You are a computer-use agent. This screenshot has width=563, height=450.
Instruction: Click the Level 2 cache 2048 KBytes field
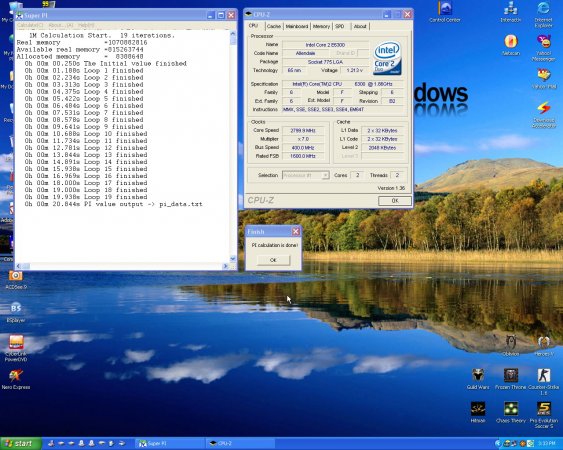382,148
